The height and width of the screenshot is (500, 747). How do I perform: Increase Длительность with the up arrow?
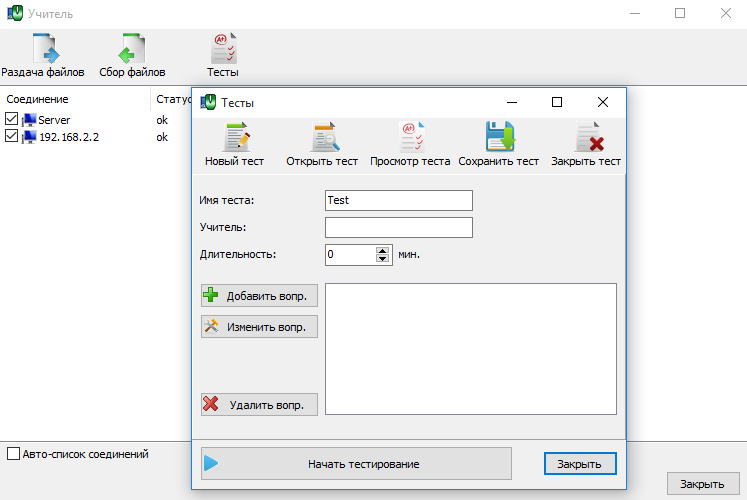pos(383,250)
